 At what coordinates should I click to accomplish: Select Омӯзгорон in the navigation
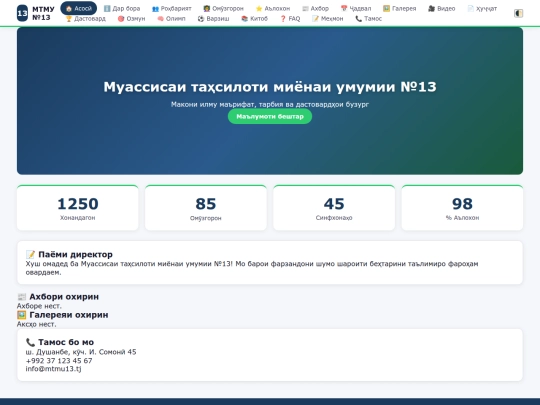223,8
